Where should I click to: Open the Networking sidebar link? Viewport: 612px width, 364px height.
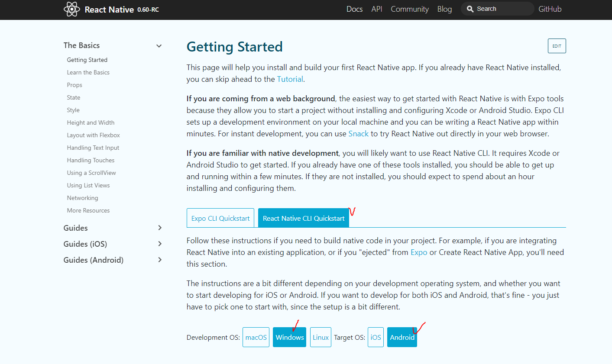pyautogui.click(x=82, y=198)
